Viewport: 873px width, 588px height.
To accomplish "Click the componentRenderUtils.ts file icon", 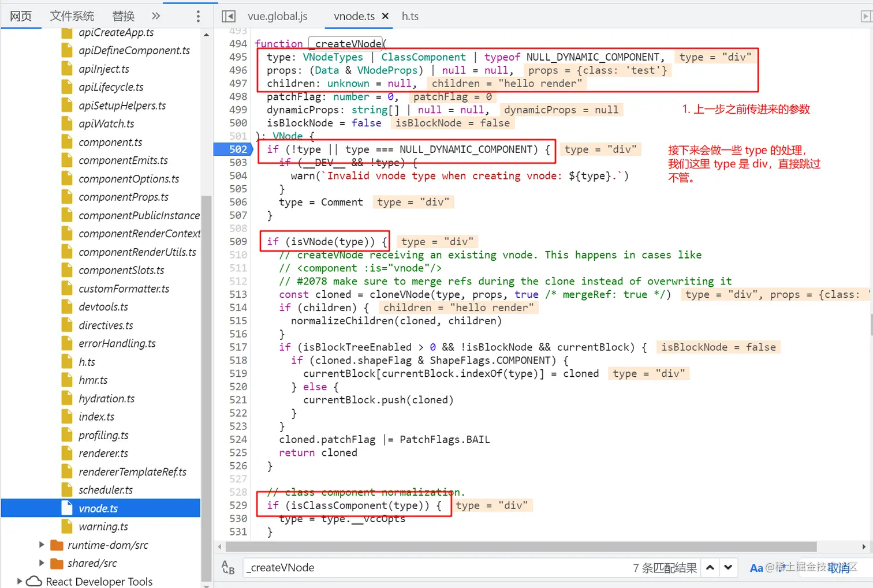I will pyautogui.click(x=67, y=252).
